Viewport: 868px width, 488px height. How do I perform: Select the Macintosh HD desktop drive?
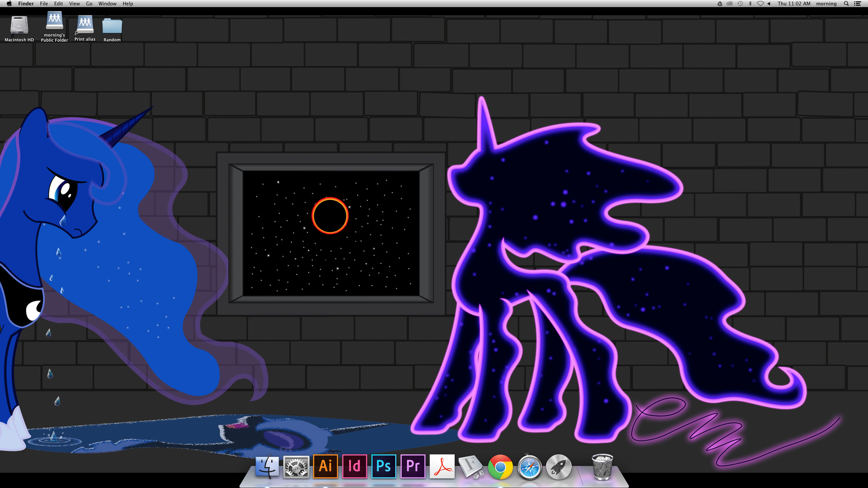point(19,29)
